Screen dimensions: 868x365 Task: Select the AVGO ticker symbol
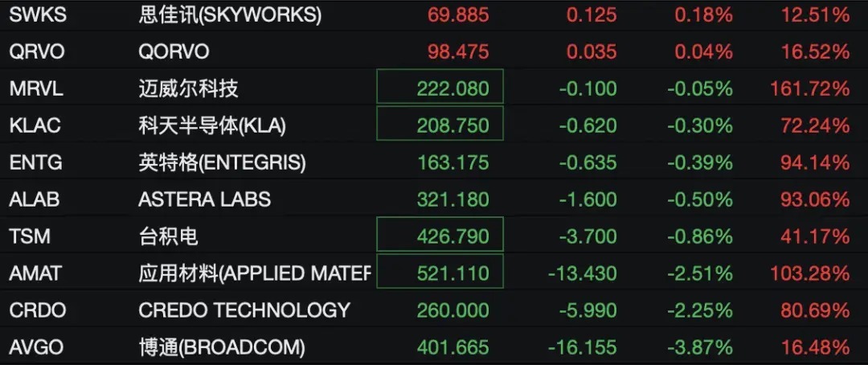click(36, 347)
